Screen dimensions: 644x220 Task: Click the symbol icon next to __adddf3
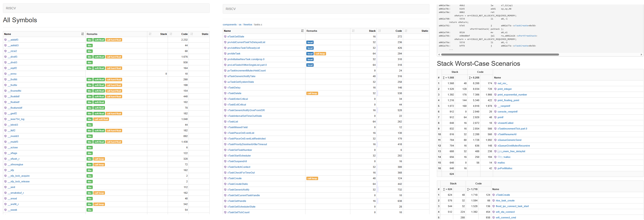coord(5,39)
